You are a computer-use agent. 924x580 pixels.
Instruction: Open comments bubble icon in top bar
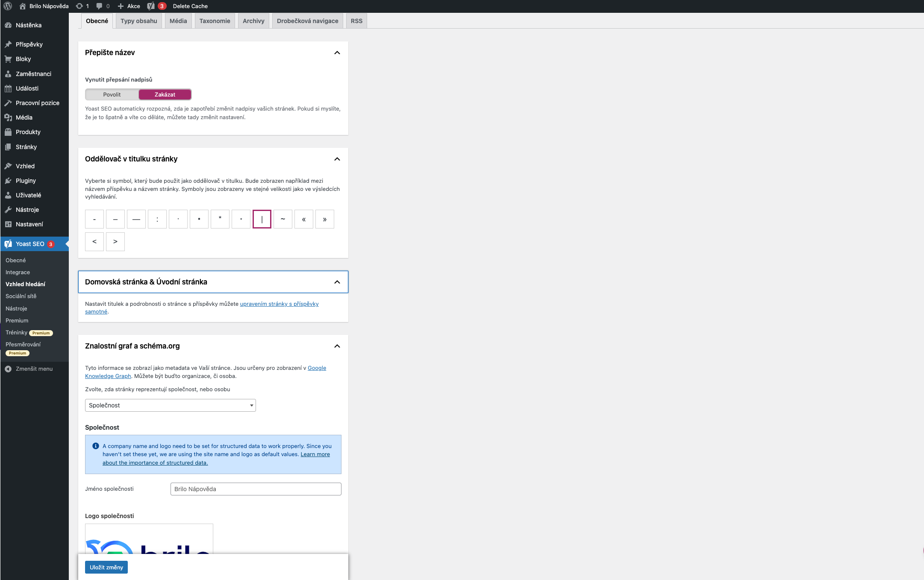[x=99, y=6]
